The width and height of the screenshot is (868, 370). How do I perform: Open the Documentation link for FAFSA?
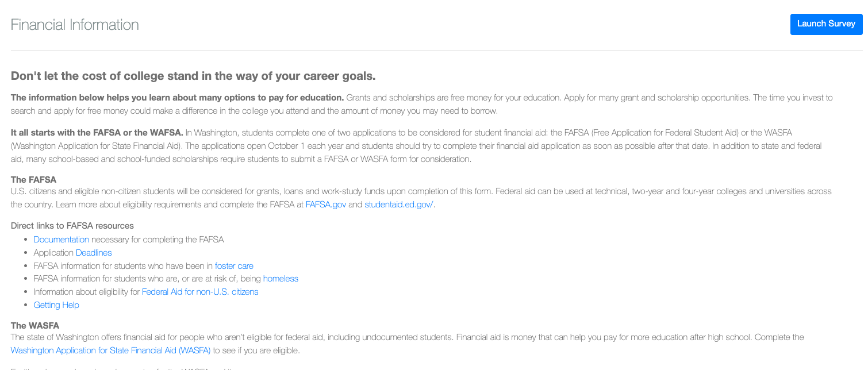[x=61, y=240]
